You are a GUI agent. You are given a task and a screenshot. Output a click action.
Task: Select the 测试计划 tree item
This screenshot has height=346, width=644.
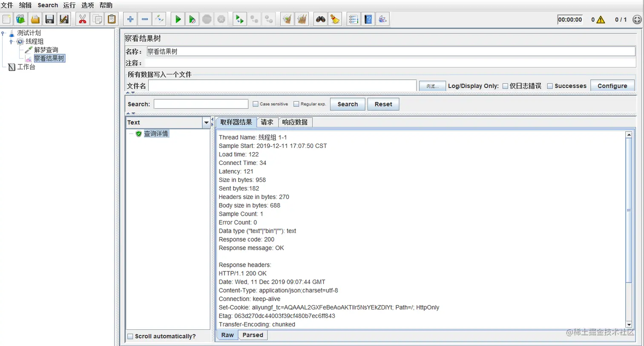point(29,33)
